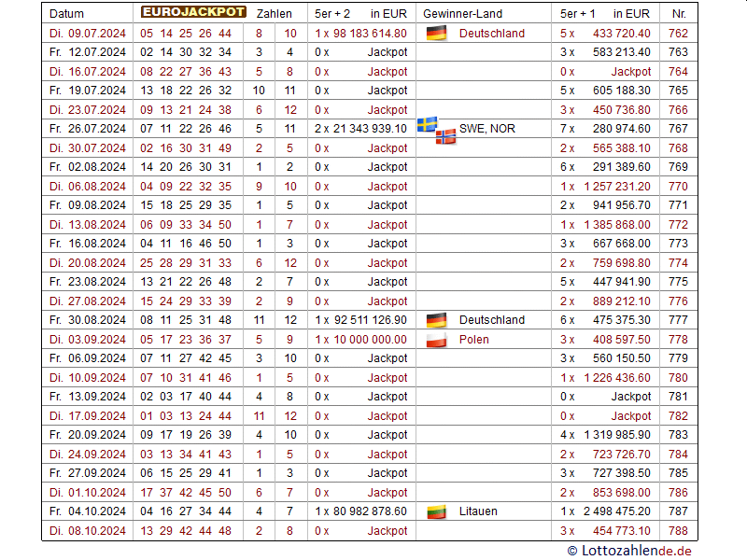747x560 pixels.
Task: Click the German flag in draw 762 row
Action: (435, 34)
